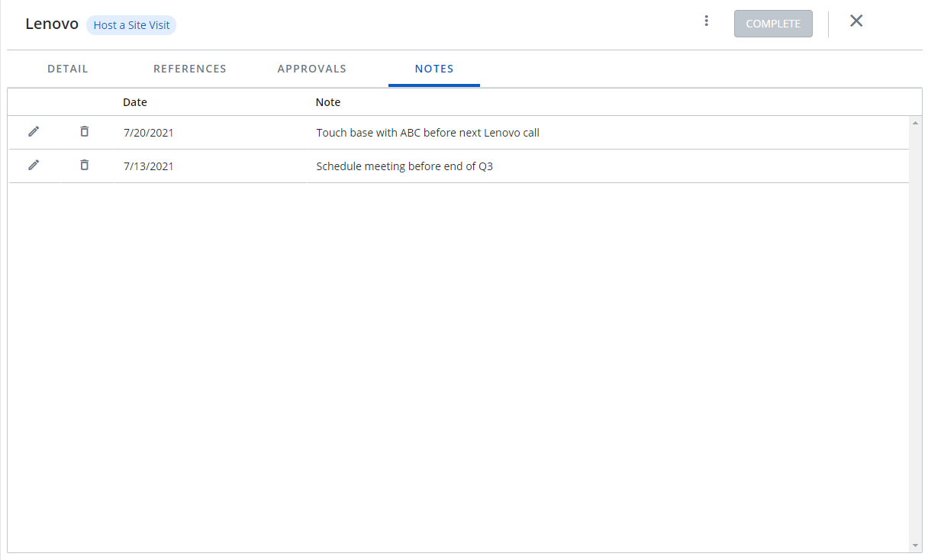Sort by the Date column header
This screenshot has height=560, width=928.
135,102
